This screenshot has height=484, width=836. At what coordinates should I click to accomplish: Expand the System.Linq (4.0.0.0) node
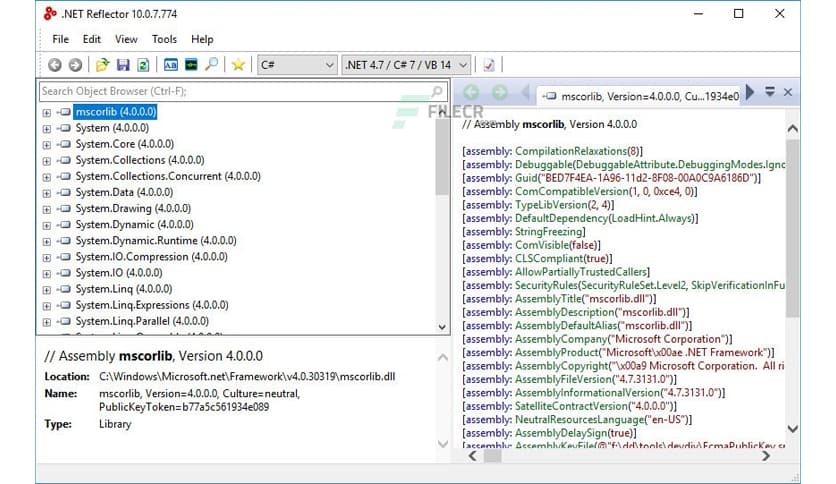tap(47, 289)
